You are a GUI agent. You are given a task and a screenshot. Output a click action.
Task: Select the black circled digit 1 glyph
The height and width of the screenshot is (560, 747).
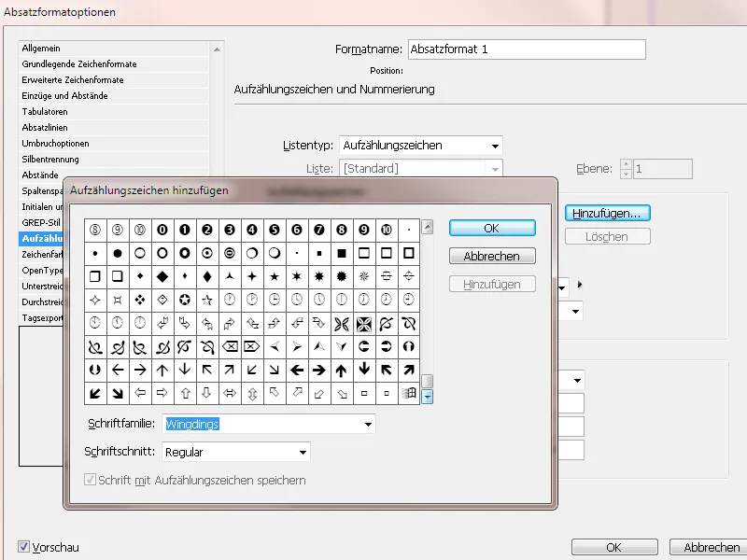coord(185,230)
